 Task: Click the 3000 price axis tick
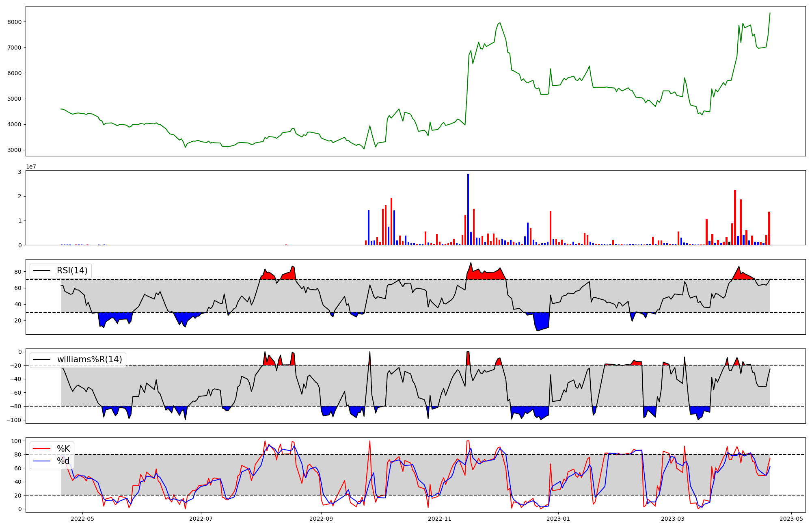coord(15,150)
